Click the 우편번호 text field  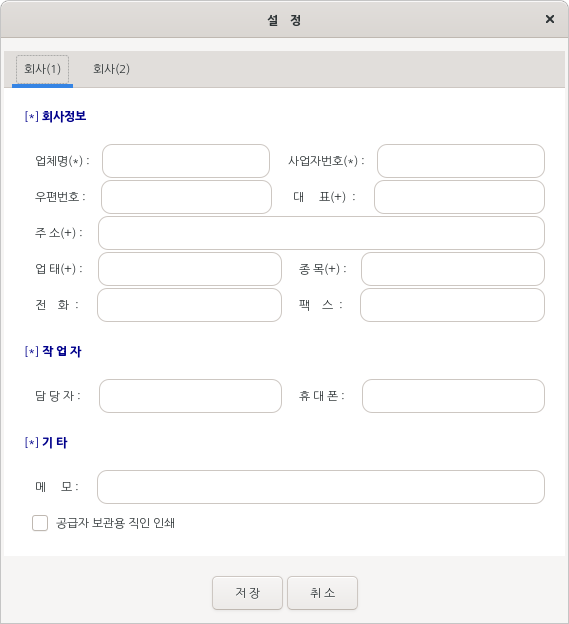(x=186, y=197)
